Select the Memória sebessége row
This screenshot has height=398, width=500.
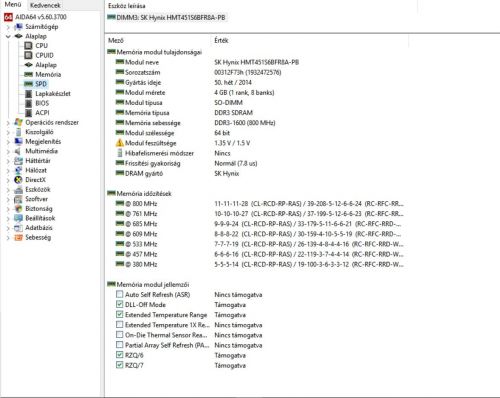[195, 123]
